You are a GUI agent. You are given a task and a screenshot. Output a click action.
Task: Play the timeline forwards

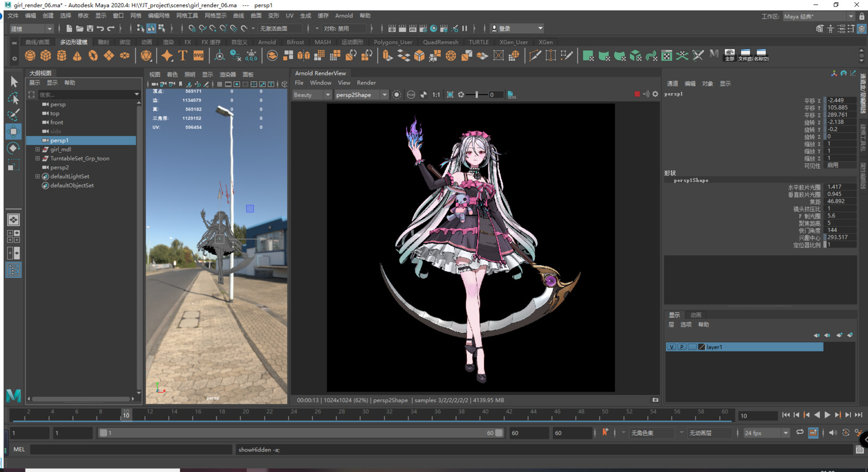(827, 415)
